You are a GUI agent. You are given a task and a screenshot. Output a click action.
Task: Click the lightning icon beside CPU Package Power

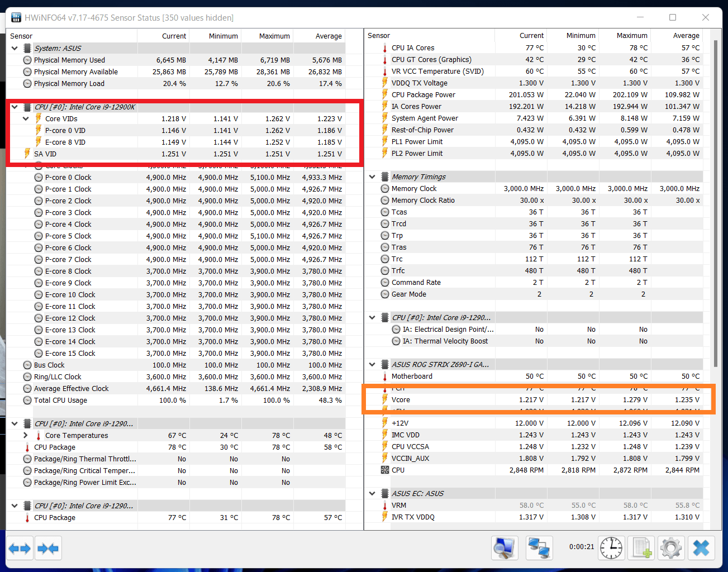pyautogui.click(x=385, y=94)
